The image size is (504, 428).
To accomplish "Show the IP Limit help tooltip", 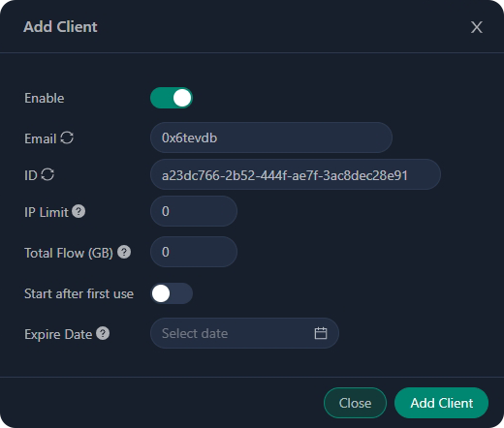I will click(79, 211).
